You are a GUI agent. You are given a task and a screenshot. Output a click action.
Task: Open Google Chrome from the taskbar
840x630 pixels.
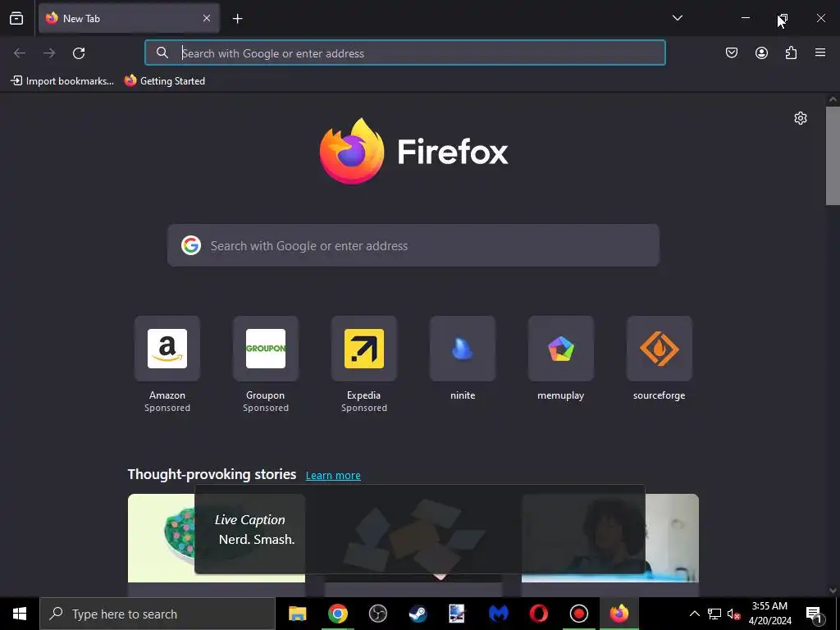point(337,614)
